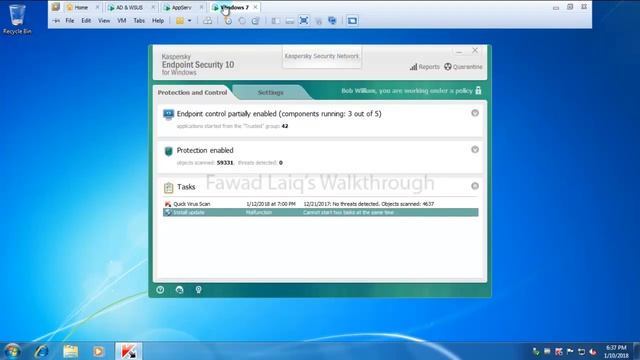This screenshot has height=360, width=640.
Task: Select the Install update task row
Action: (320, 212)
